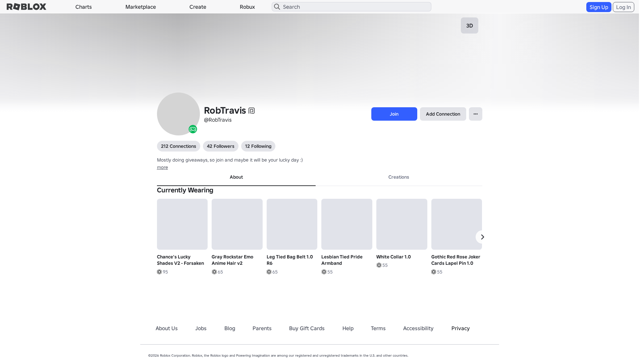Open the Privacy footer link
644x362 pixels.
tap(461, 328)
